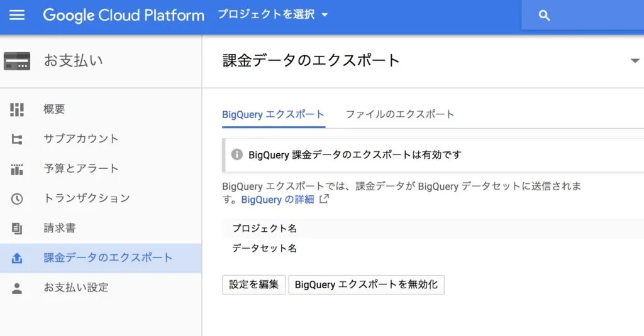Image resolution: width=644 pixels, height=336 pixels.
Task: Click the Google Cloud Platform logo
Action: [x=123, y=15]
